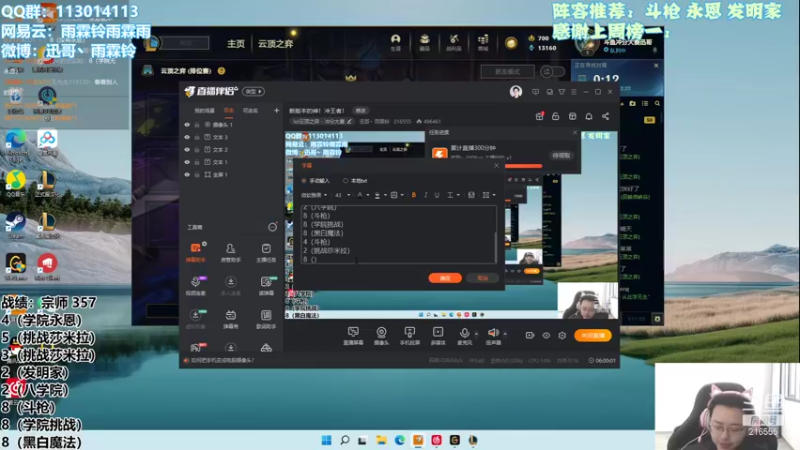This screenshot has height=450, width=800.
Task: Switch to 可收起 tab in scene panel
Action: pyautogui.click(x=250, y=110)
